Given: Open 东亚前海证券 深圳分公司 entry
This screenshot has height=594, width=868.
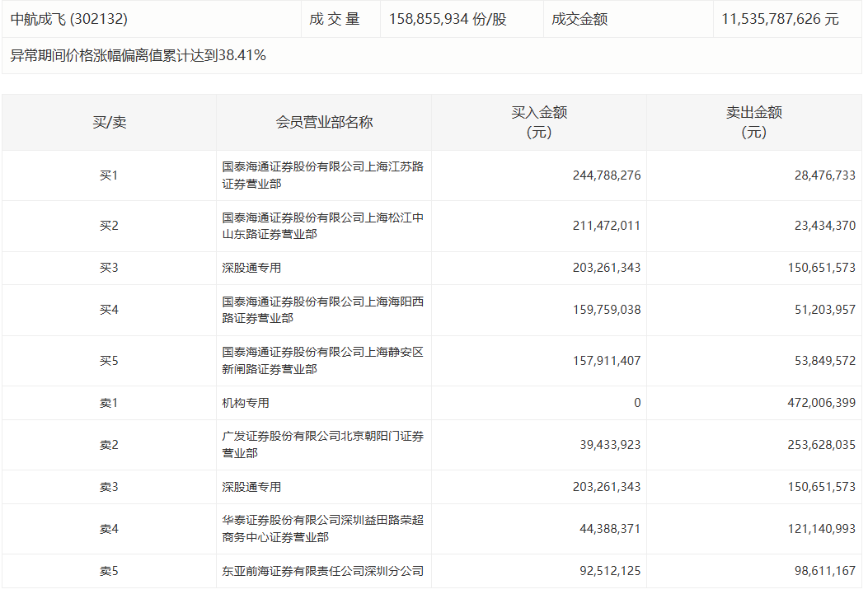Looking at the screenshot, I should [323, 571].
